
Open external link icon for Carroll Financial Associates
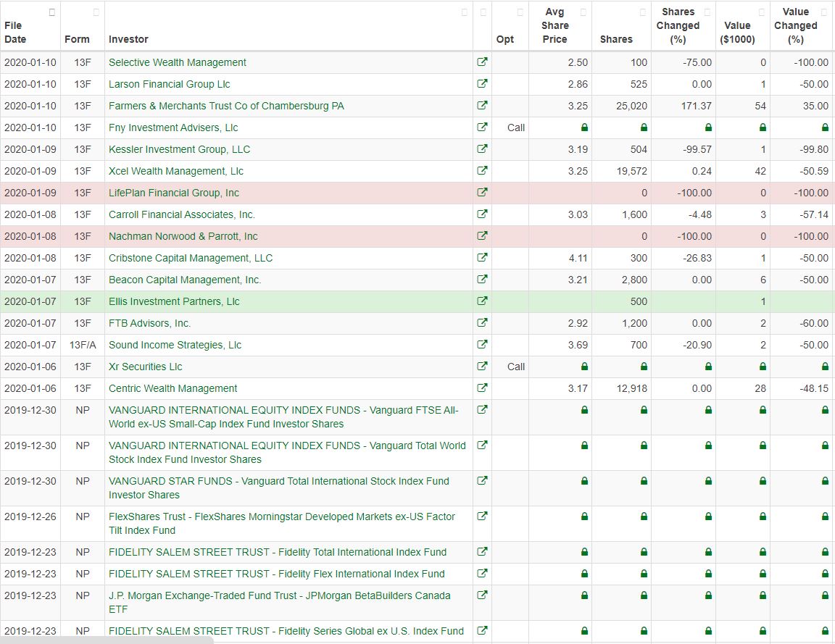click(482, 214)
